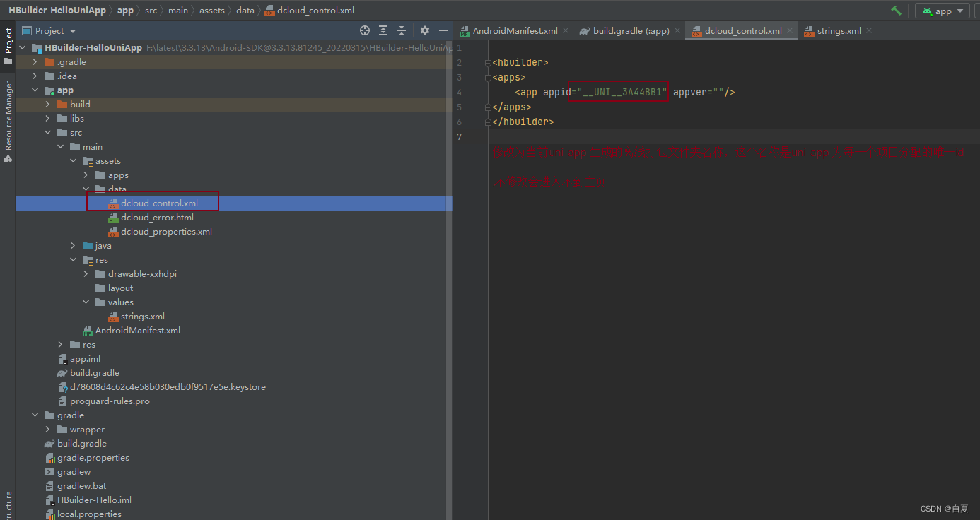Viewport: 980px width, 520px height.
Task: Click the 'app' breadcrumb in navigation bar
Action: coord(125,11)
